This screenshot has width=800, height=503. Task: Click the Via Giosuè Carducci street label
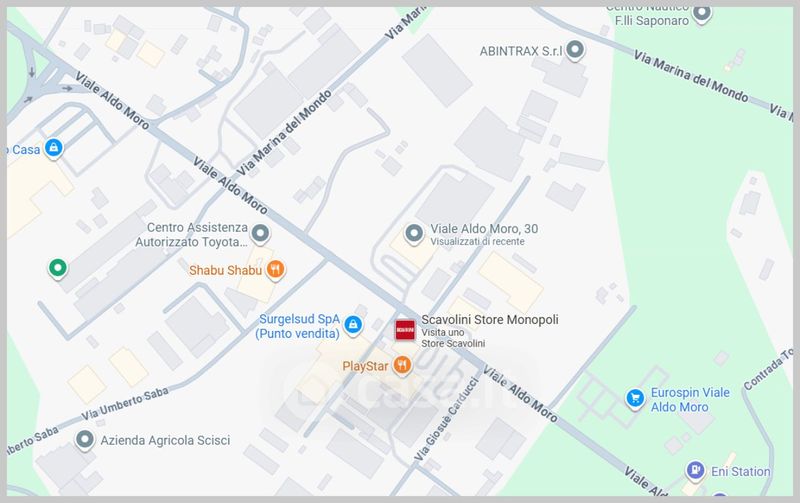[447, 419]
